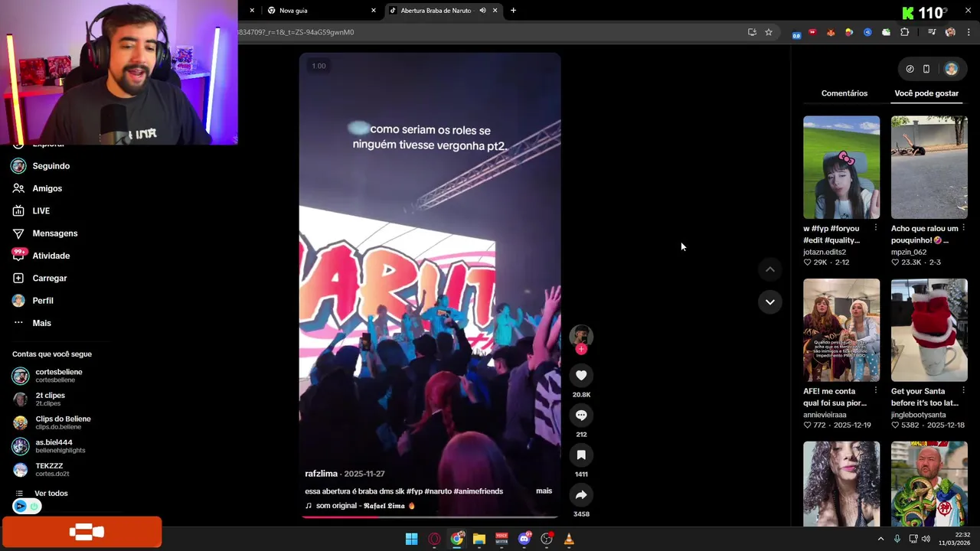
Task: Open the profile avatar in top-right pill
Action: [951, 69]
